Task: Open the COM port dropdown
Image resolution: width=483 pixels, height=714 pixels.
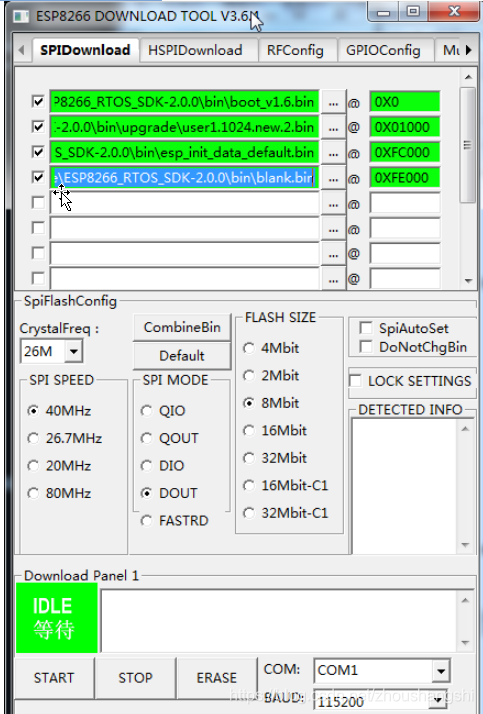Action: point(441,671)
